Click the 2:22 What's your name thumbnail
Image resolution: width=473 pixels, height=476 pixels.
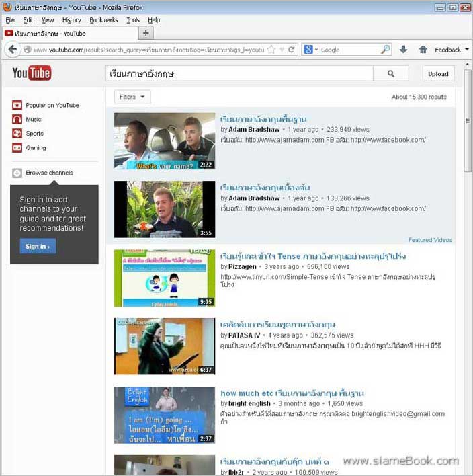coord(165,141)
